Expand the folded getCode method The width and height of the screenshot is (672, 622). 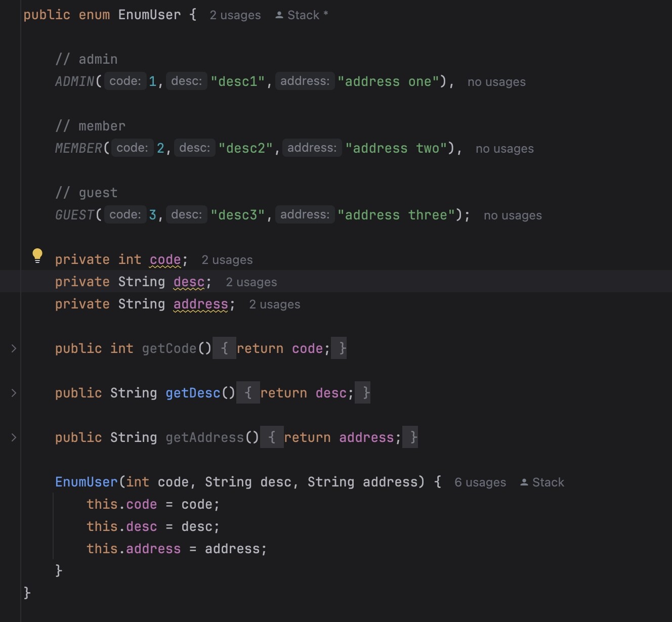click(x=14, y=348)
